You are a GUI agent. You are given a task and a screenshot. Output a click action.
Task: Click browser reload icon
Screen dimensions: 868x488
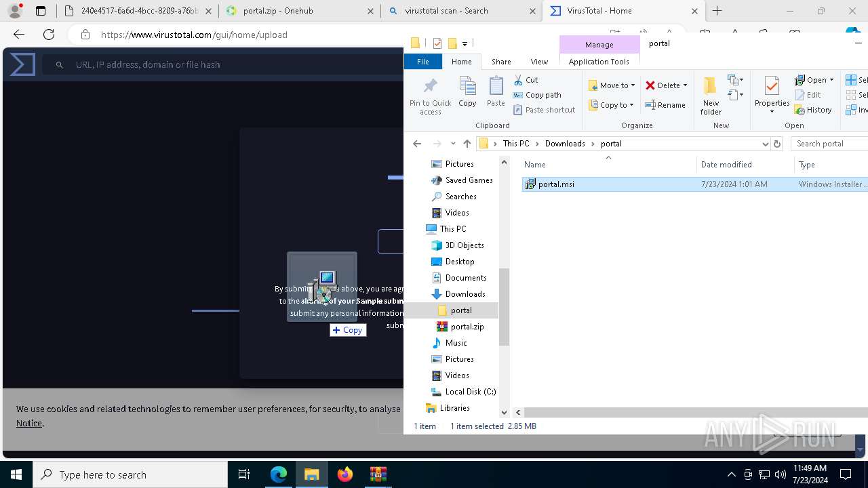pyautogui.click(x=49, y=35)
